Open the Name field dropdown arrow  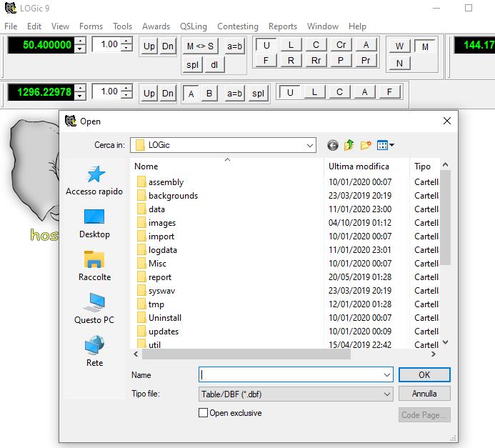(386, 374)
